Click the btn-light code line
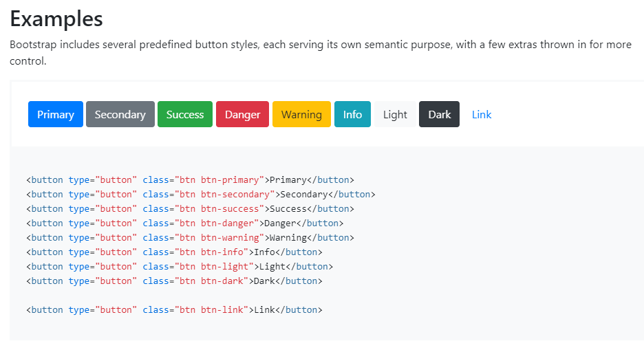Image resolution: width=644 pixels, height=350 pixels. 179,267
